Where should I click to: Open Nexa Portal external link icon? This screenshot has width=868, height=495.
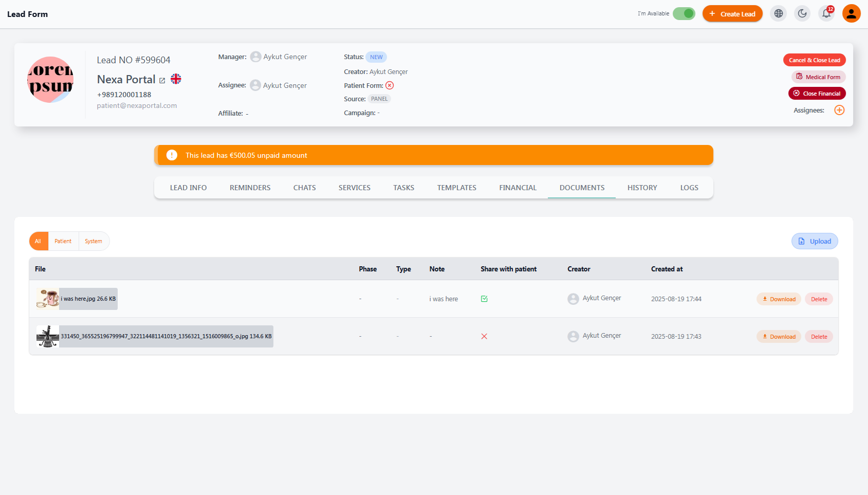click(162, 81)
